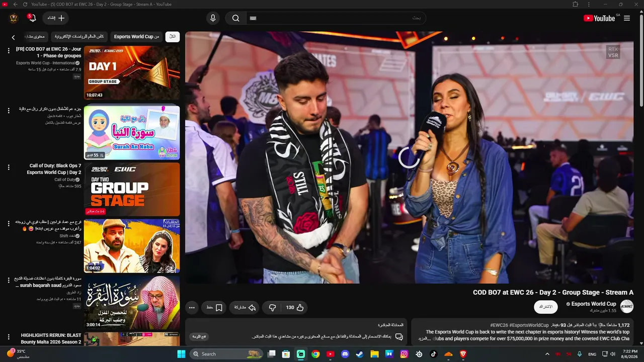644x362 pixels.
Task: Open the account avatar menu
Action: point(14,18)
